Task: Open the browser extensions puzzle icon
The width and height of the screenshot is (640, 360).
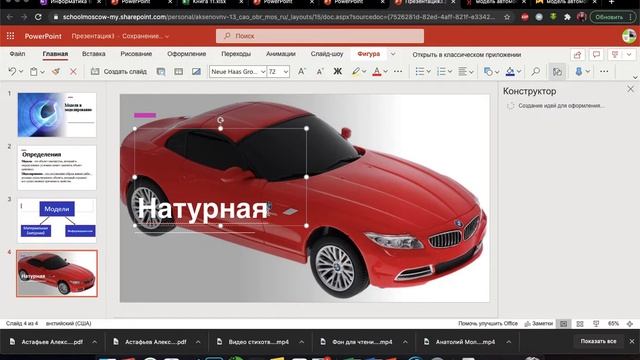Action: (567, 17)
